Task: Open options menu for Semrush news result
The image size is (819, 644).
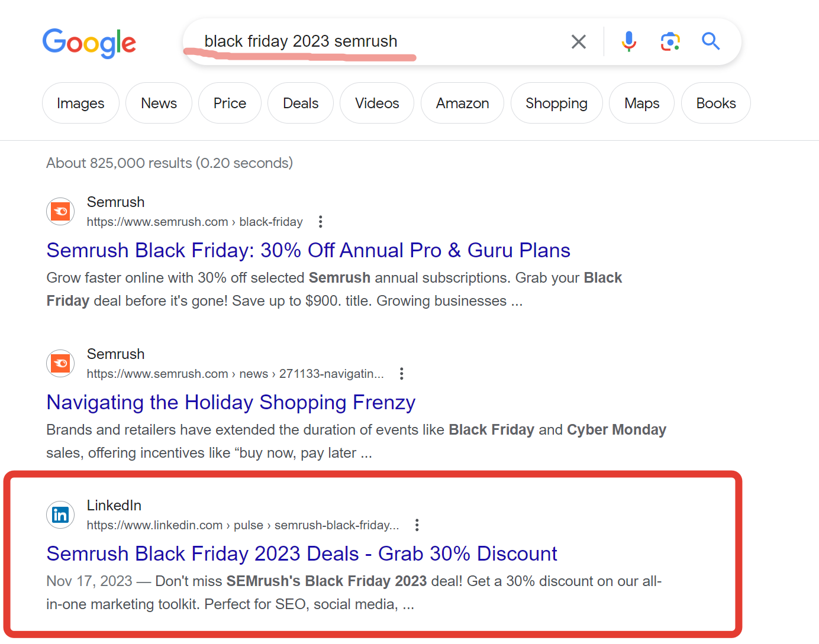Action: pos(402,374)
